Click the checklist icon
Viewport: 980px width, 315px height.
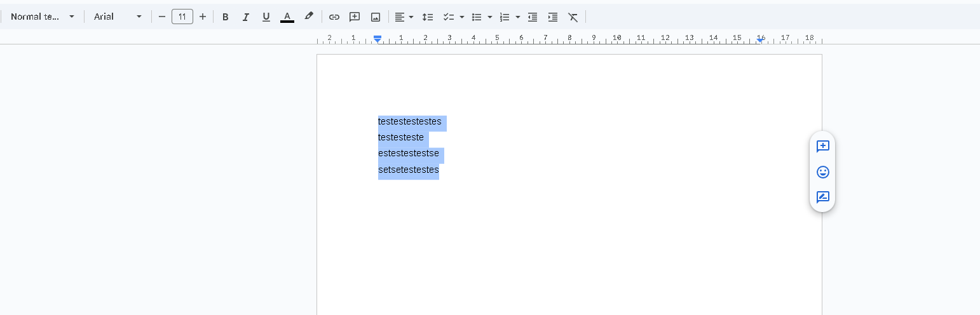coord(448,17)
